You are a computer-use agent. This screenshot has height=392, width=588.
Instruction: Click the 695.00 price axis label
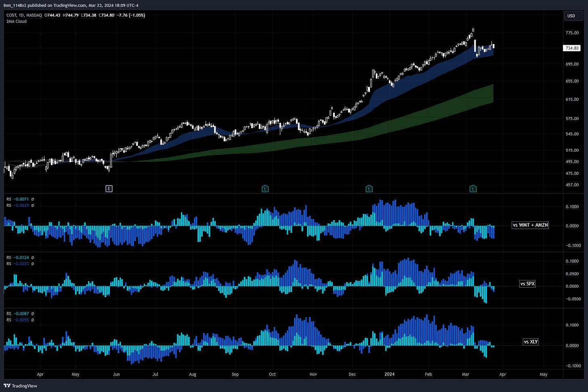pos(572,64)
